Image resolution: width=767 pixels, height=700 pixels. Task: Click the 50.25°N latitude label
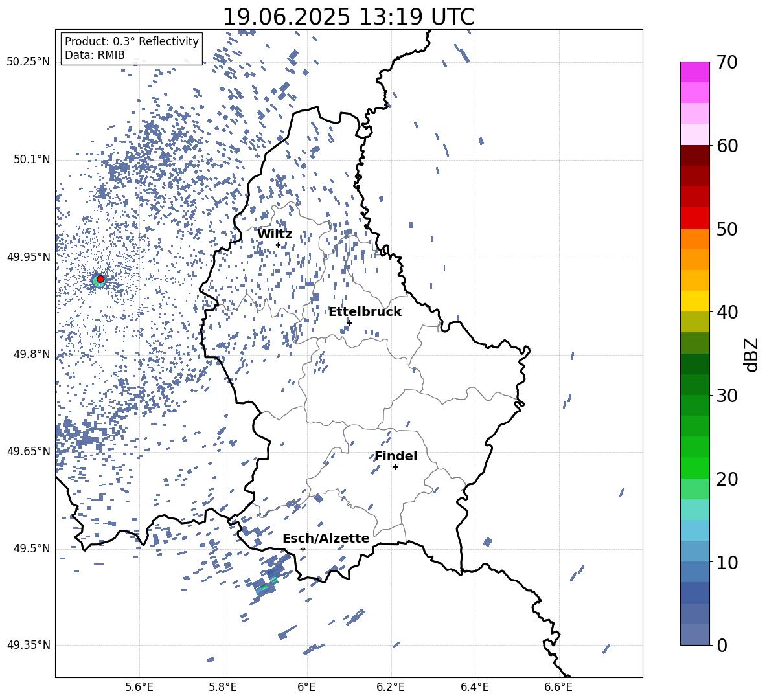tap(29, 62)
